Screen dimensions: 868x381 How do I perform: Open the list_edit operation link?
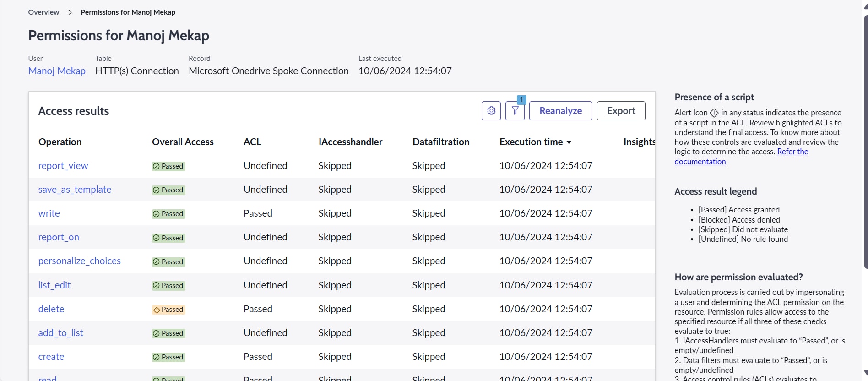pos(54,285)
